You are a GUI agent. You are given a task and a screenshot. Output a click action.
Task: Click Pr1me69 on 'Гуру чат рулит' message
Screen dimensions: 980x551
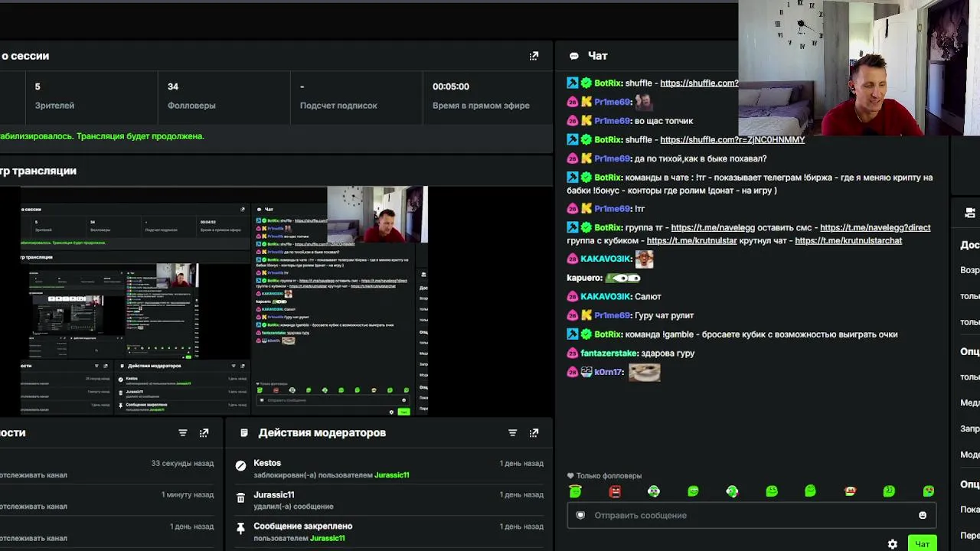(x=612, y=315)
